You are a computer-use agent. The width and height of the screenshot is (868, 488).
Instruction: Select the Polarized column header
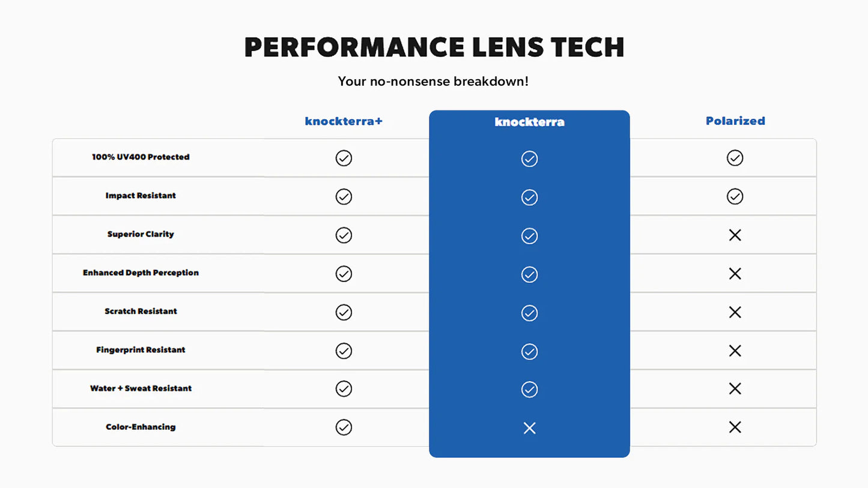click(735, 121)
